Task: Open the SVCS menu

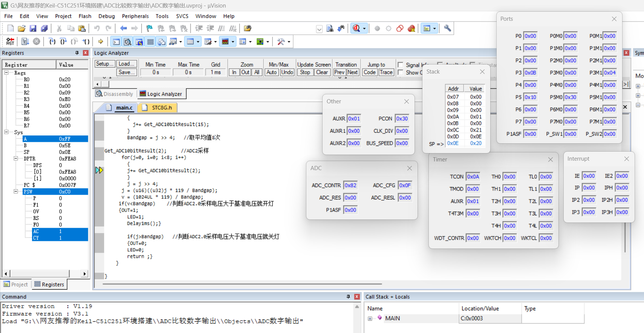Action: point(182,16)
